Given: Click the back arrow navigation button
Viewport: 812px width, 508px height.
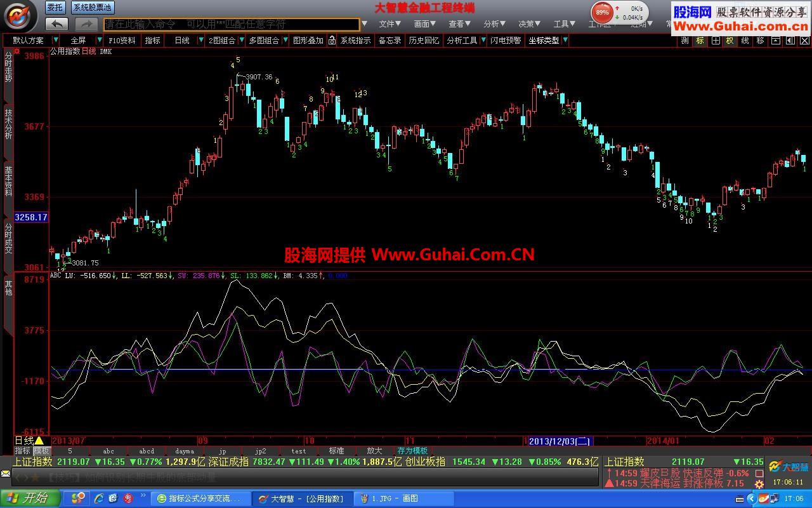Looking at the screenshot, I should 57,24.
